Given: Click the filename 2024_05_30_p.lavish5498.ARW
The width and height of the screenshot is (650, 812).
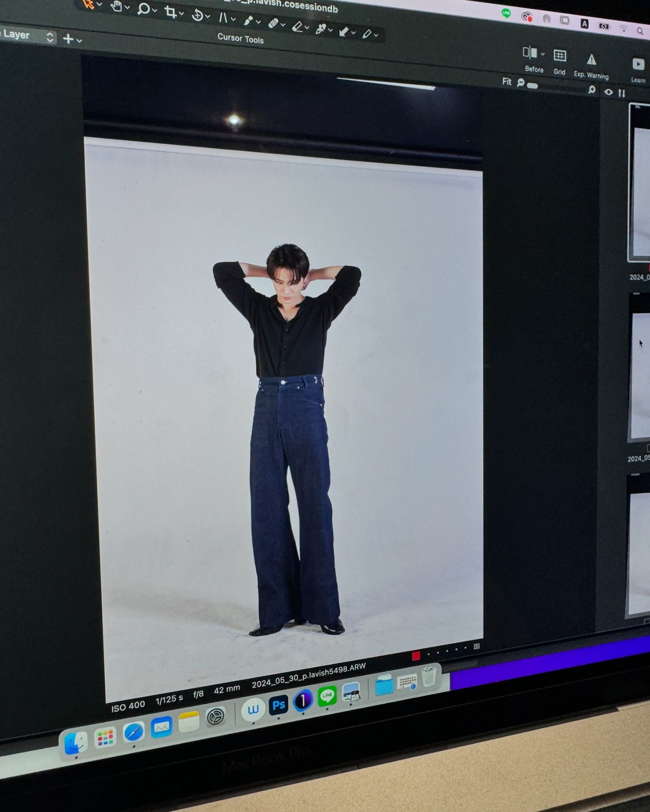Looking at the screenshot, I should click(309, 676).
